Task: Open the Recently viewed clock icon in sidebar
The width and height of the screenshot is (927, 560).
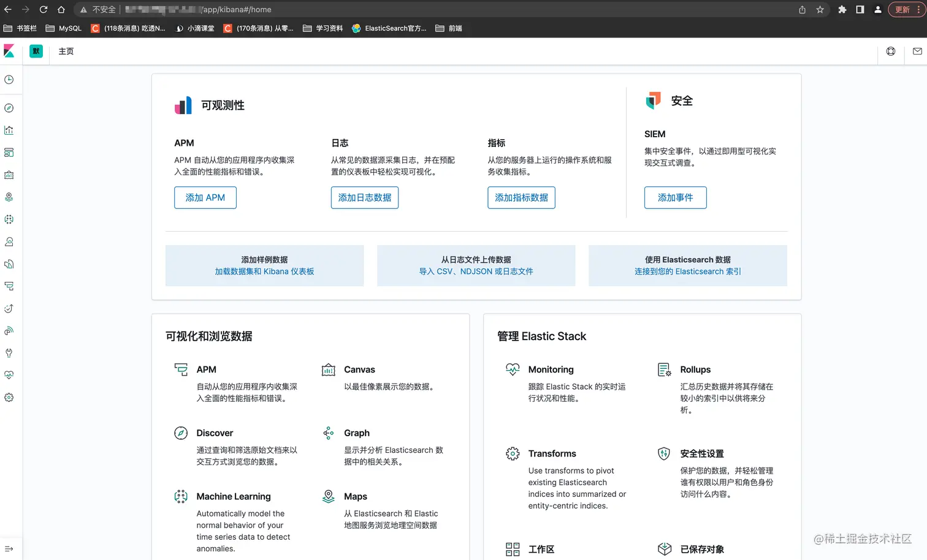Action: (9, 80)
